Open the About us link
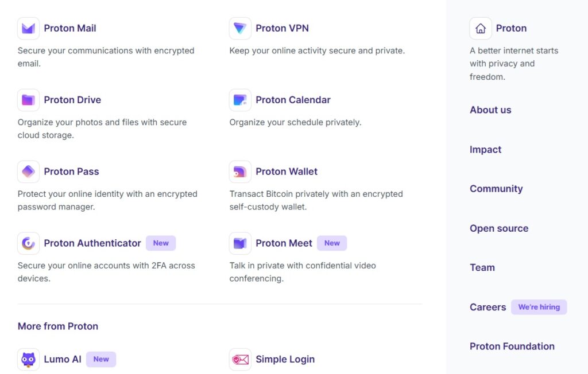The width and height of the screenshot is (588, 374). [490, 110]
